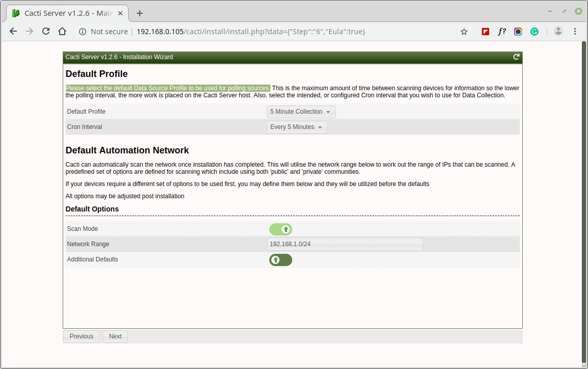Reload the page with the browser refresh icon

point(46,32)
